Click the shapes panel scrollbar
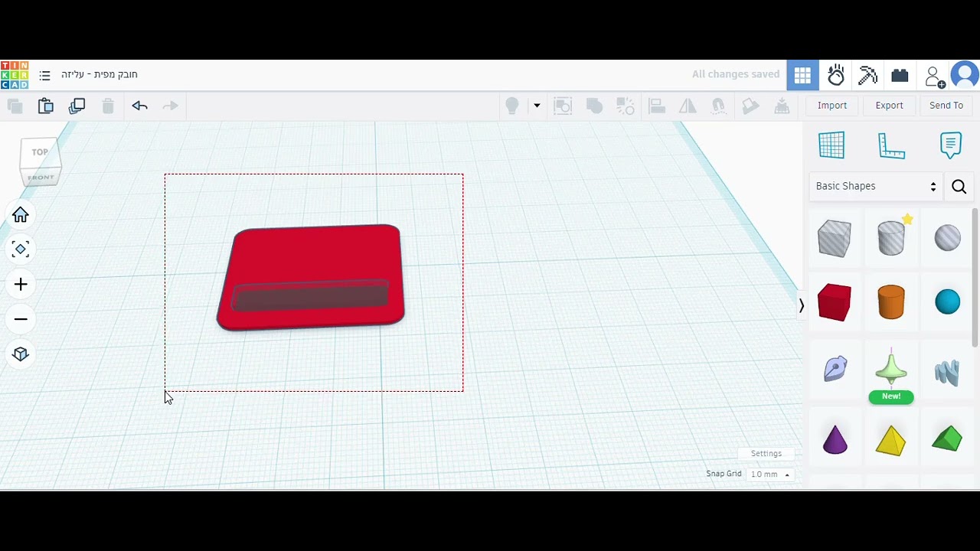980x551 pixels. 975,277
